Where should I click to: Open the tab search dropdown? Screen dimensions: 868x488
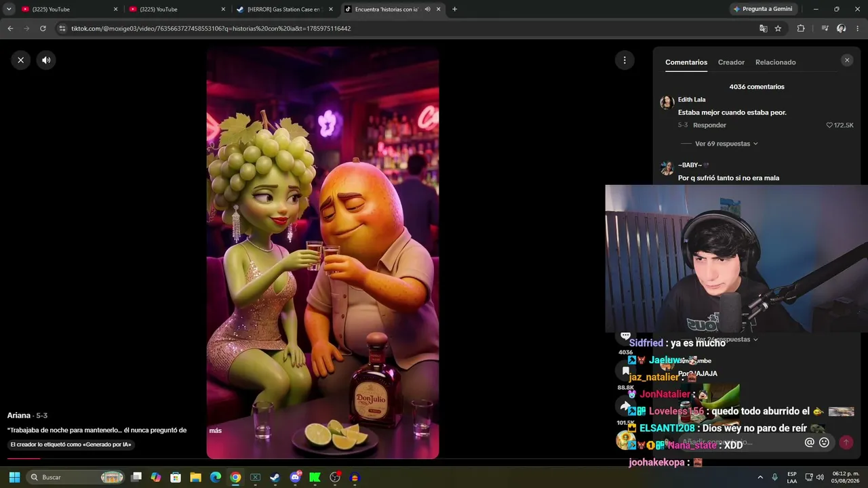(9, 9)
